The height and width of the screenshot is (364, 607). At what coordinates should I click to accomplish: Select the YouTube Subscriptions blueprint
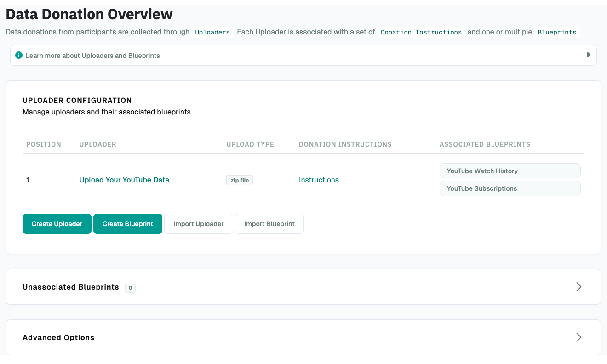click(510, 188)
